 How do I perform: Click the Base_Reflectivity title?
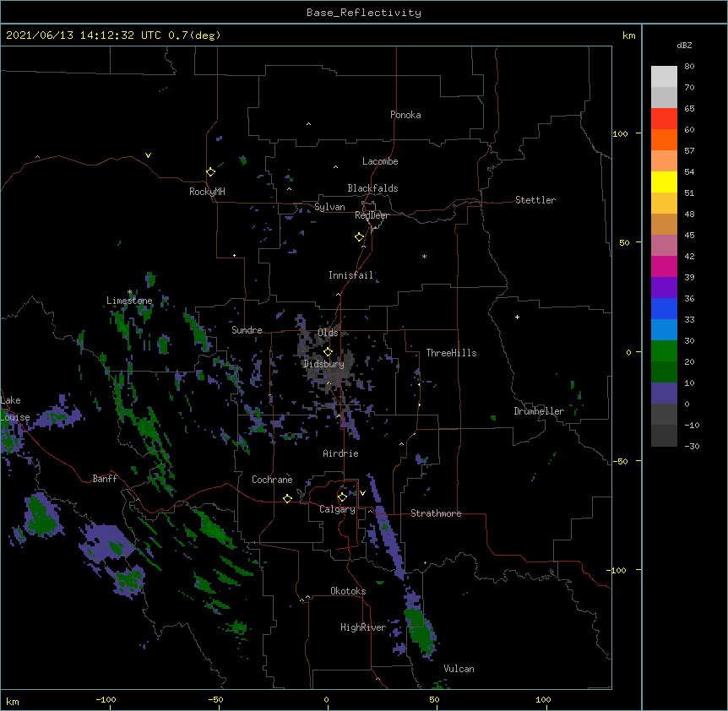(364, 13)
